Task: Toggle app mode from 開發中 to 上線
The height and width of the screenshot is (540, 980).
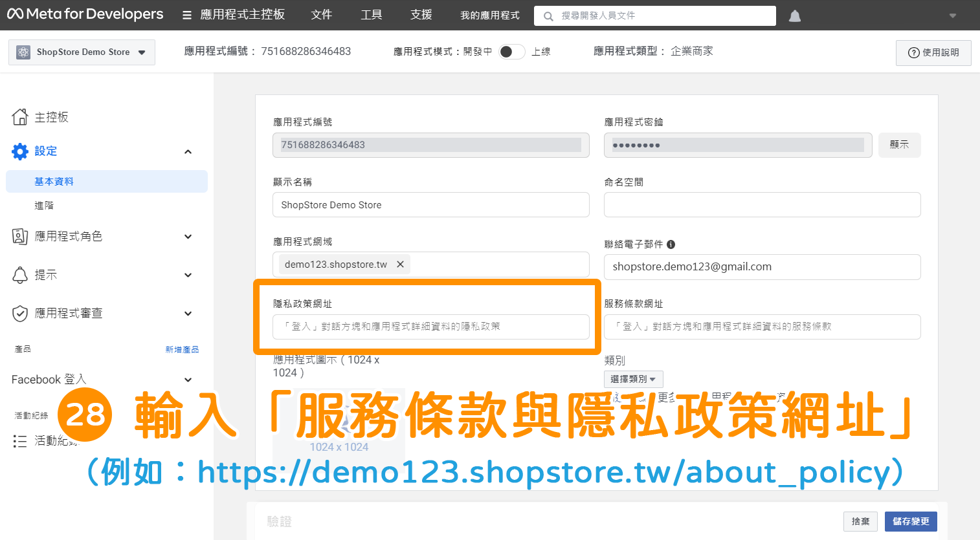Action: coord(511,52)
